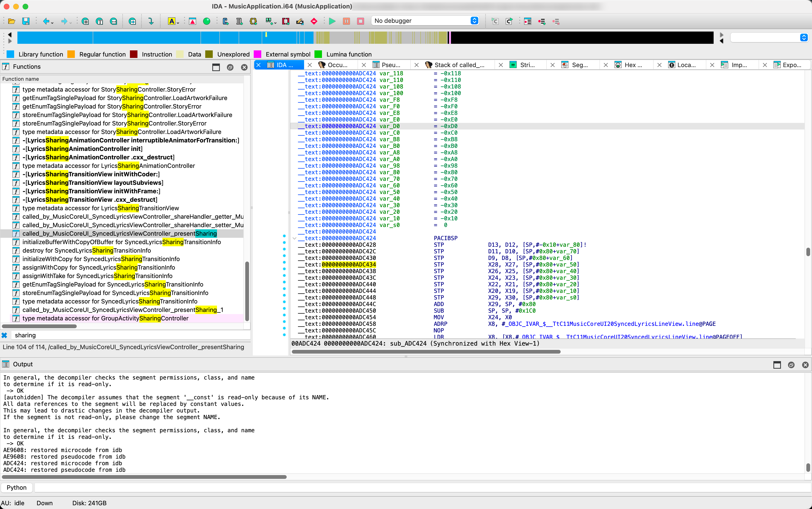
Task: Pause the process with the orange pause icon
Action: coord(346,21)
